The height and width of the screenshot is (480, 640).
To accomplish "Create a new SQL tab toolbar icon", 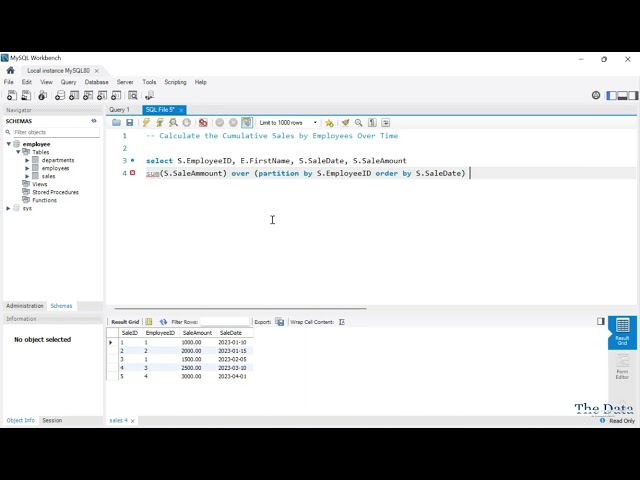I will click(x=12, y=96).
